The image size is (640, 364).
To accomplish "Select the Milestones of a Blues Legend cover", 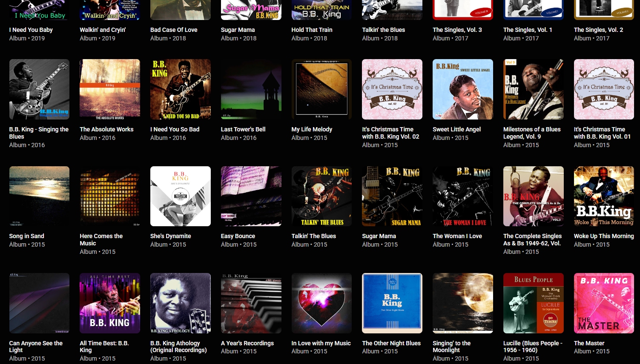I will [534, 89].
